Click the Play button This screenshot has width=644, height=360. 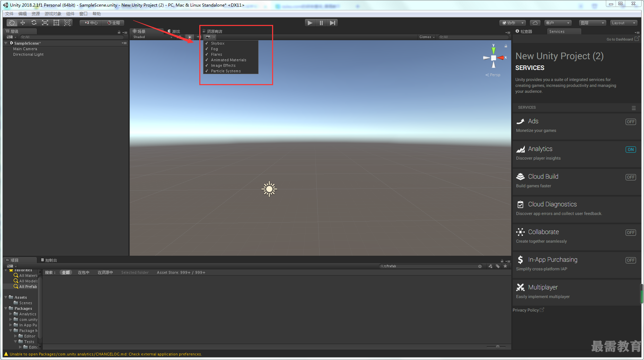pyautogui.click(x=310, y=23)
